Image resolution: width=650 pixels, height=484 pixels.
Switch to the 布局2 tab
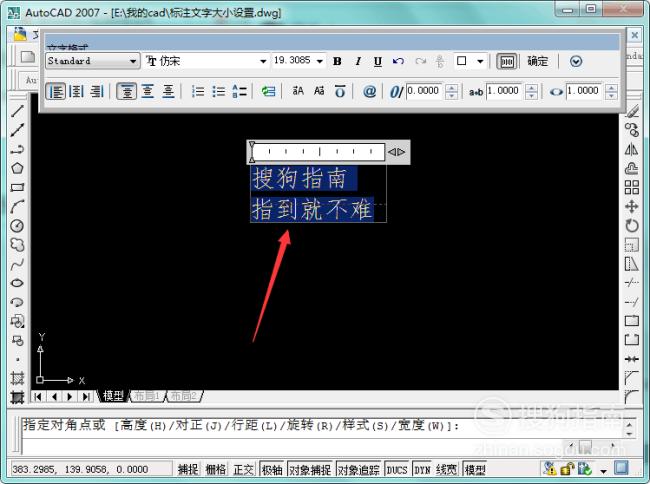pos(183,396)
